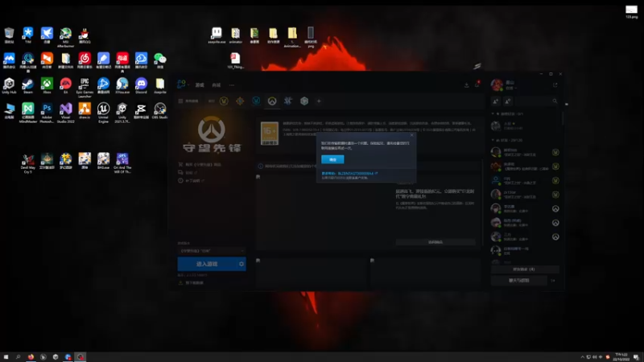Screen dimensions: 644x362
Task: Open the Aseprite folder on desktop
Action: click(160, 86)
